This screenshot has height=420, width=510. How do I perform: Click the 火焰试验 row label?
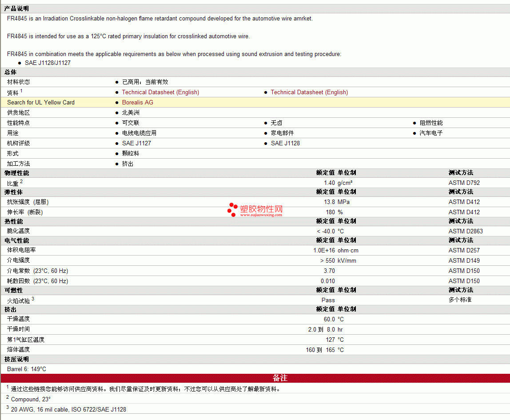[x=19, y=301]
